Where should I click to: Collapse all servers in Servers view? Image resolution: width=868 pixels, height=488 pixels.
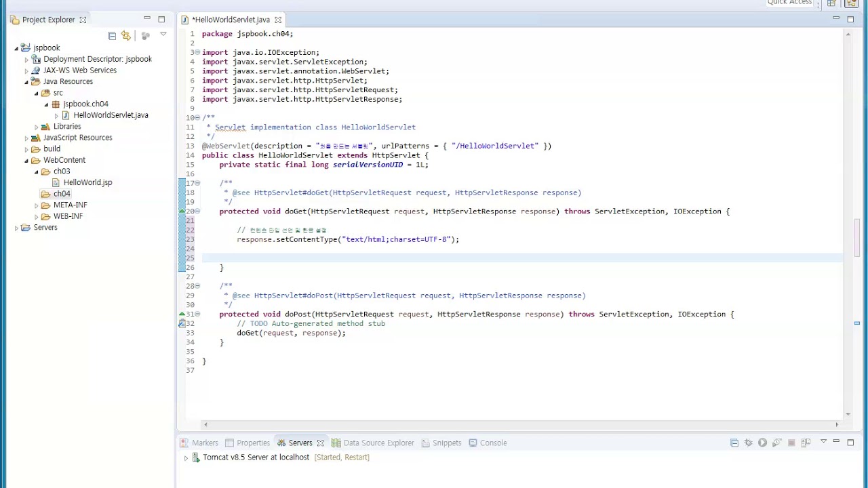(734, 443)
